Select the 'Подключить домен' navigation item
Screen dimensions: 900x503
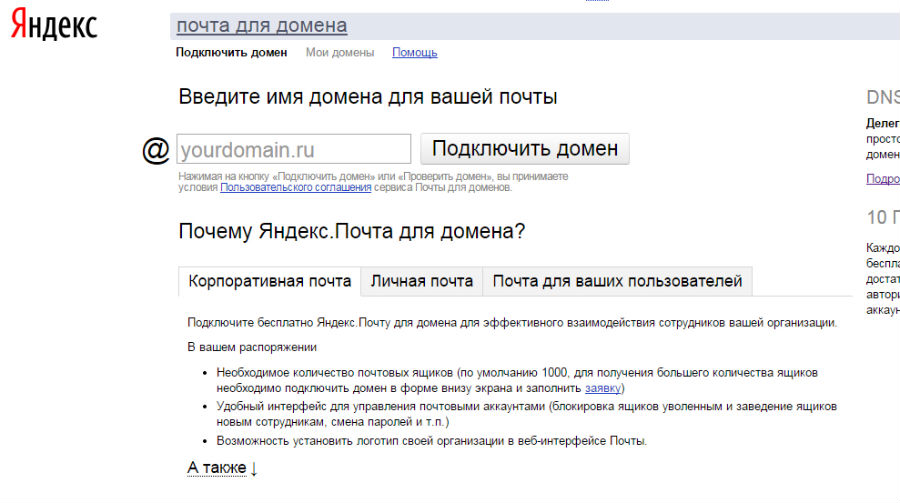tap(231, 52)
